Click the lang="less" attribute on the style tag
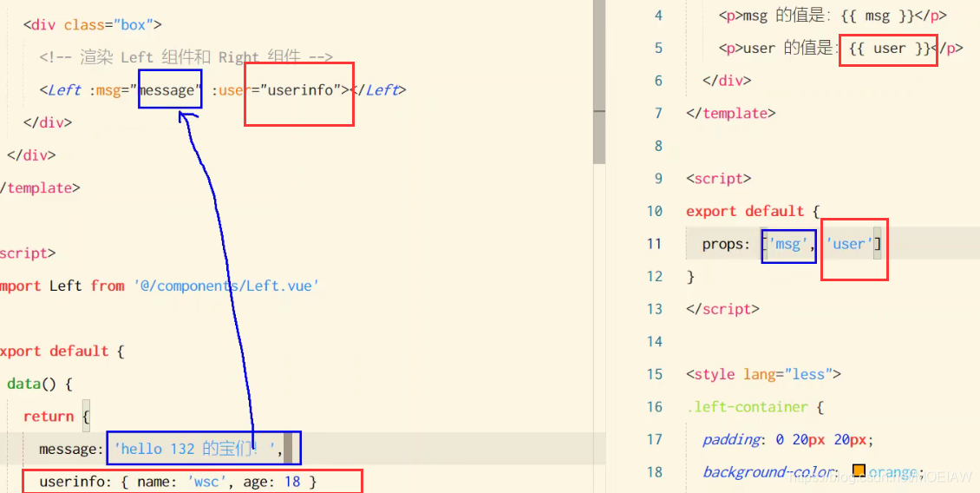Image resolution: width=980 pixels, height=493 pixels. [788, 374]
